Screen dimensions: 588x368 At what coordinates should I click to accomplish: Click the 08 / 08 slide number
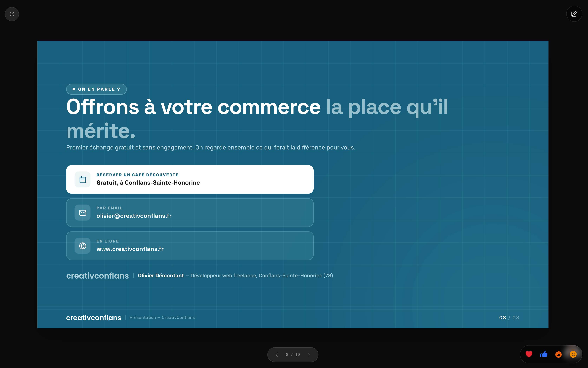point(509,318)
